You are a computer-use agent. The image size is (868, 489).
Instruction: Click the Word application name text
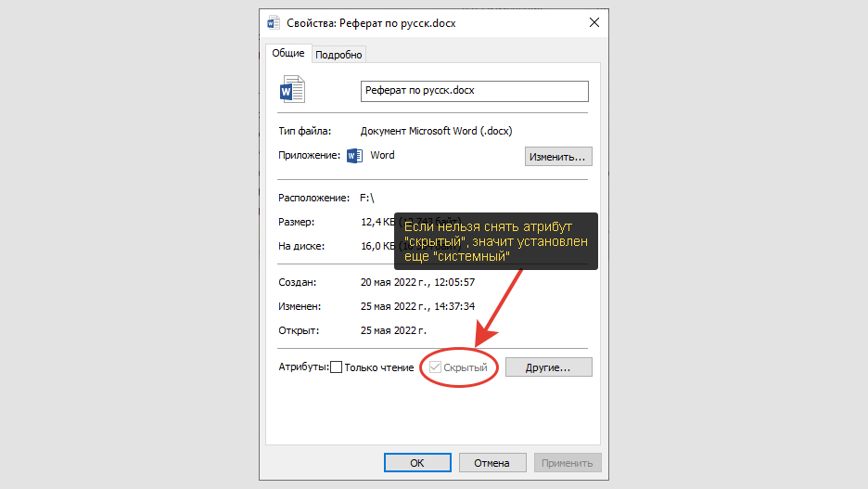pyautogui.click(x=382, y=156)
